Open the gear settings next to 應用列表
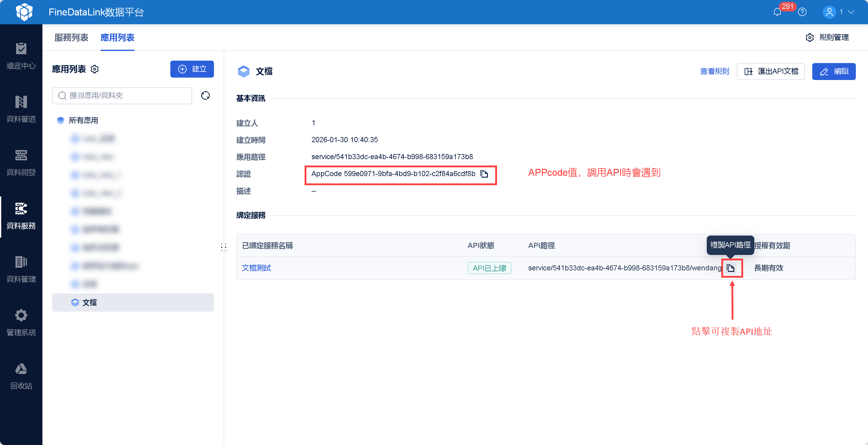Image resolution: width=868 pixels, height=445 pixels. [x=95, y=69]
